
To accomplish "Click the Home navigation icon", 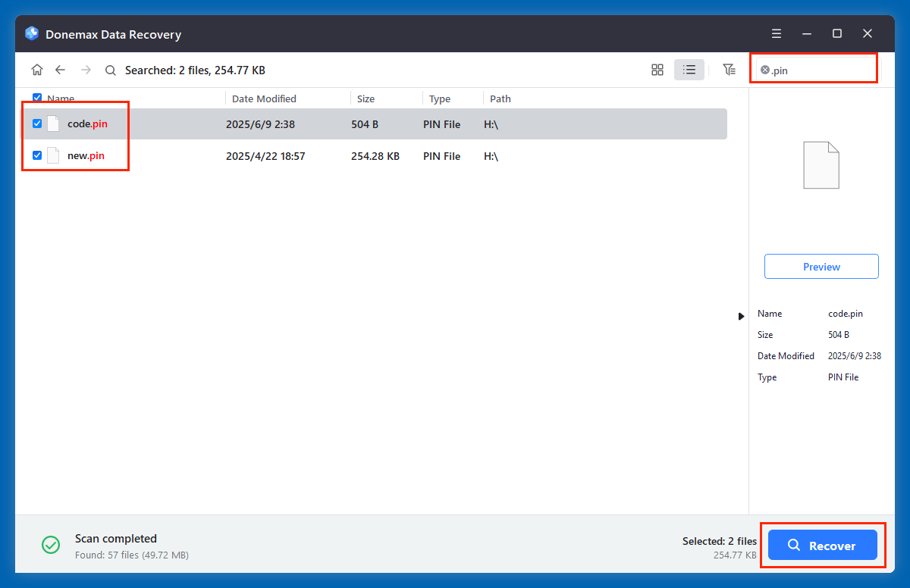I will tap(36, 69).
